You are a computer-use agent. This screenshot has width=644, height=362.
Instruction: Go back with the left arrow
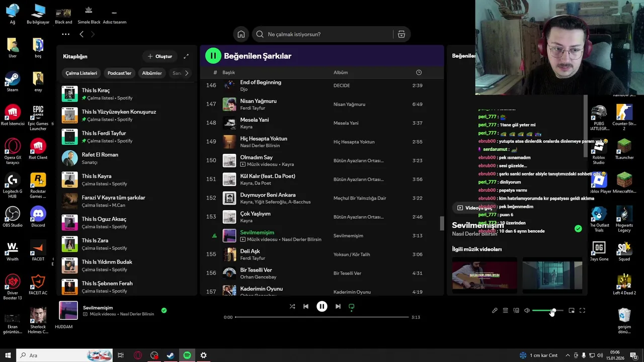(x=82, y=34)
